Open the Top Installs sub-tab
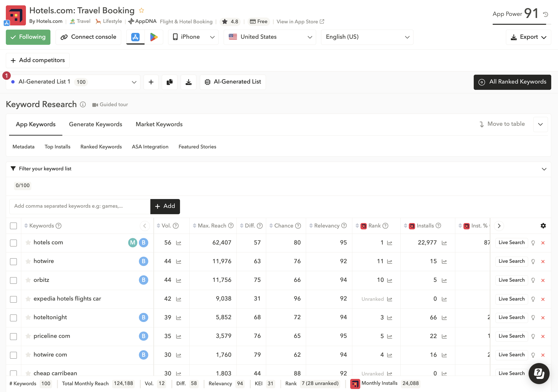Image resolution: width=558 pixels, height=392 pixels. coord(57,147)
